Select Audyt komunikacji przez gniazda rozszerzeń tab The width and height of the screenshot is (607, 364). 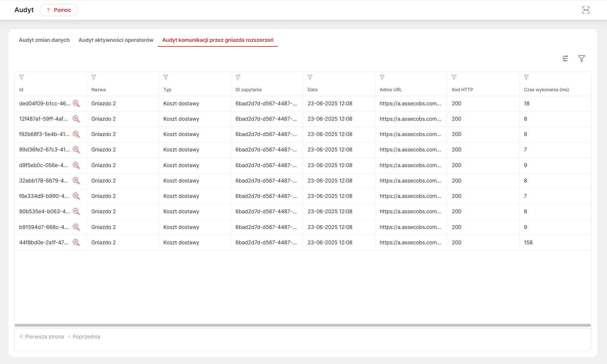pos(218,40)
